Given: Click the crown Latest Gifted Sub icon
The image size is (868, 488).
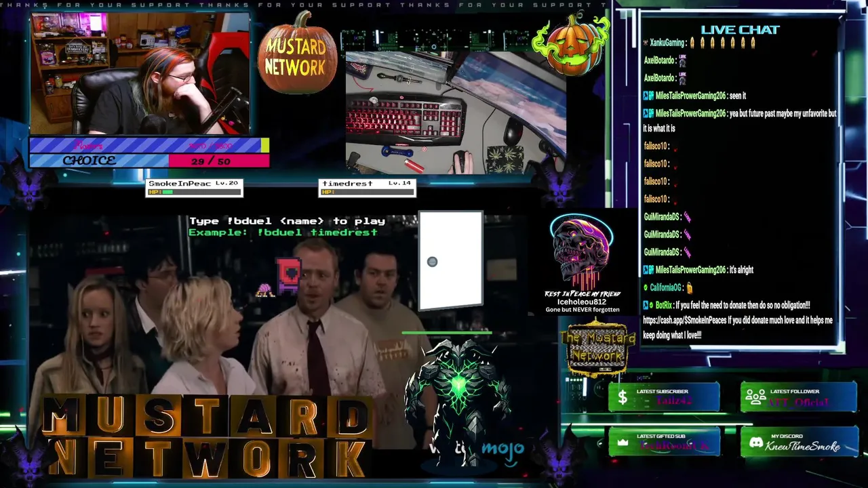Looking at the screenshot, I should (623, 443).
